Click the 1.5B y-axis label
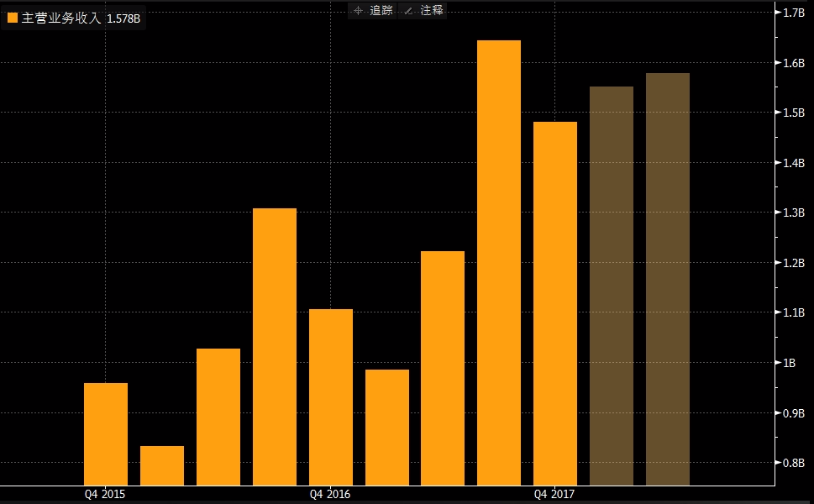The width and height of the screenshot is (814, 504). click(x=794, y=113)
